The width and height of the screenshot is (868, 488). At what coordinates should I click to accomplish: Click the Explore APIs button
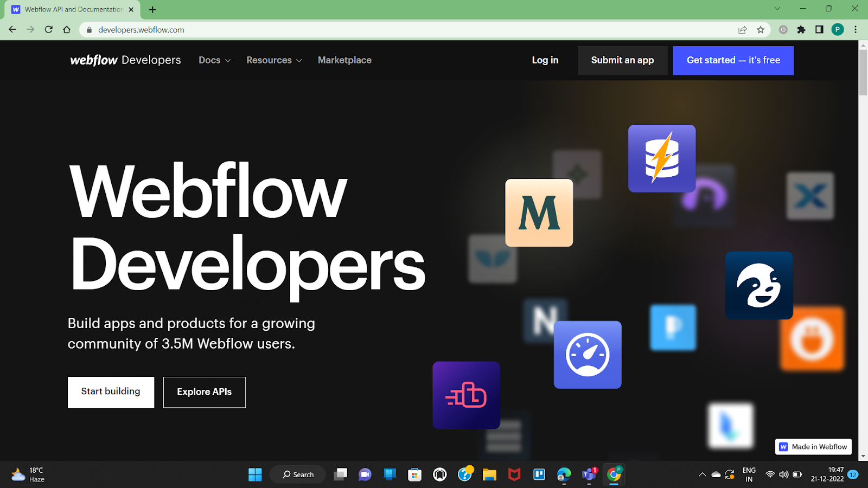coord(205,392)
